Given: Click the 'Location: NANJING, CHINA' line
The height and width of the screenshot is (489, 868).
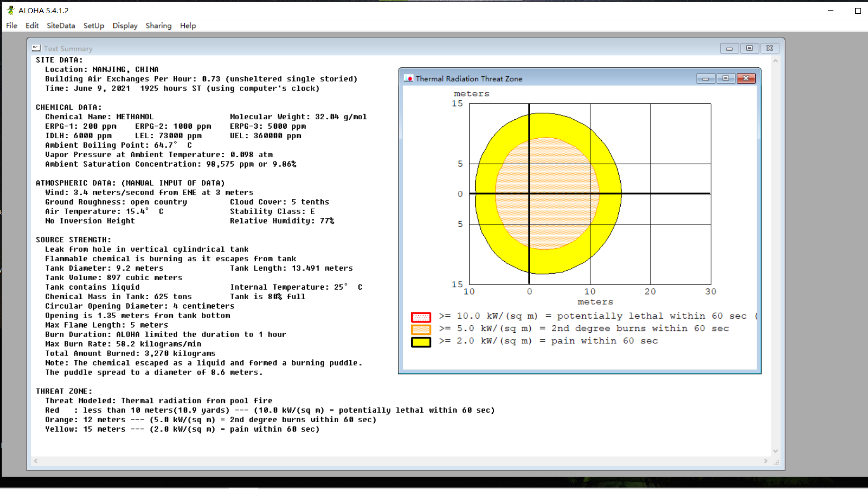Looking at the screenshot, I should 102,70.
